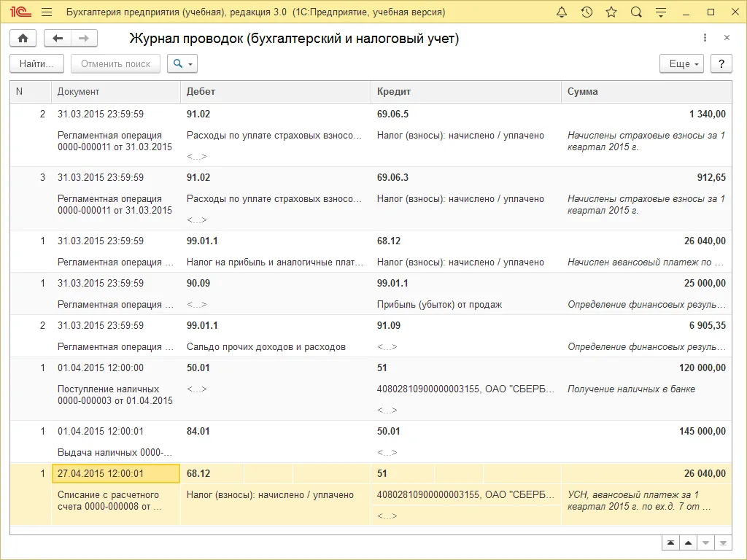
Task: Open the 1C main menu hamburger icon
Action: coord(47,12)
